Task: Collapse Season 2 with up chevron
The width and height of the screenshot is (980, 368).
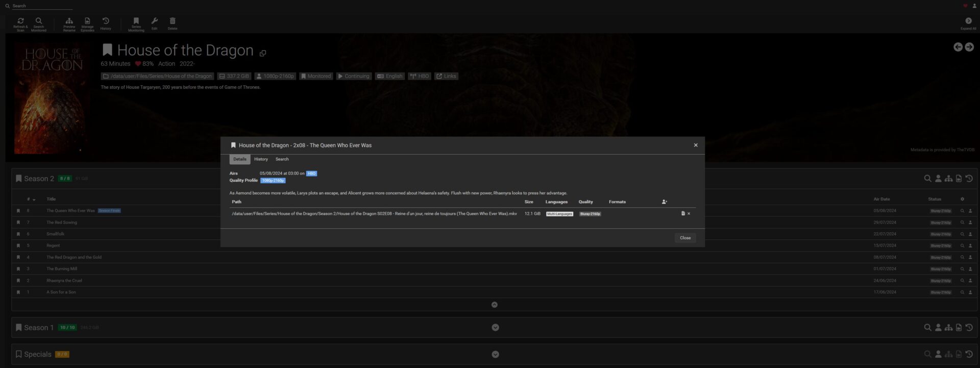Action: (494, 305)
